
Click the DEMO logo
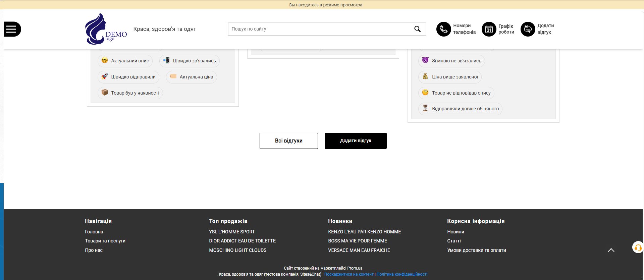point(106,29)
